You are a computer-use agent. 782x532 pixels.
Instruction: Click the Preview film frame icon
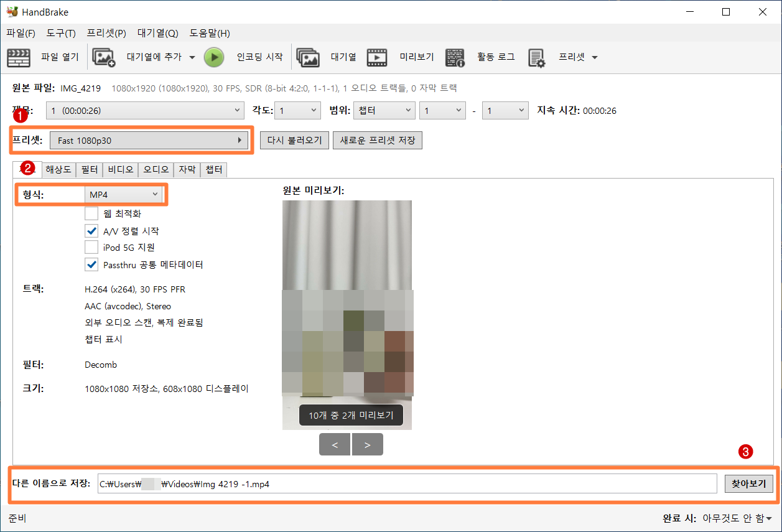[376, 57]
